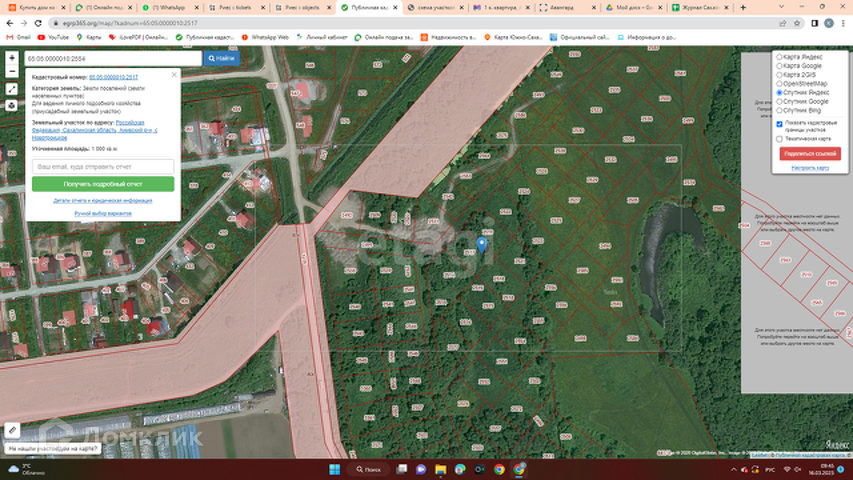Click the blue location marker on map
853x480 pixels.
coord(482,243)
